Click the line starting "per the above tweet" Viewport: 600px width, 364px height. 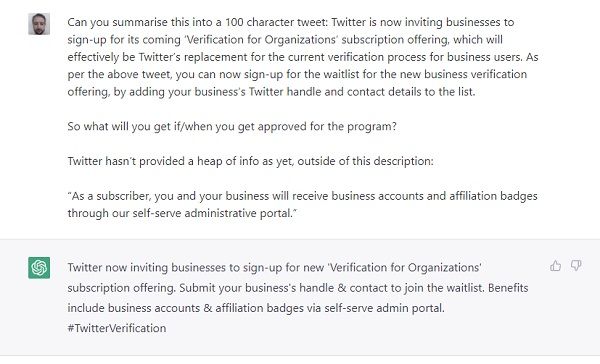pyautogui.click(x=297, y=74)
